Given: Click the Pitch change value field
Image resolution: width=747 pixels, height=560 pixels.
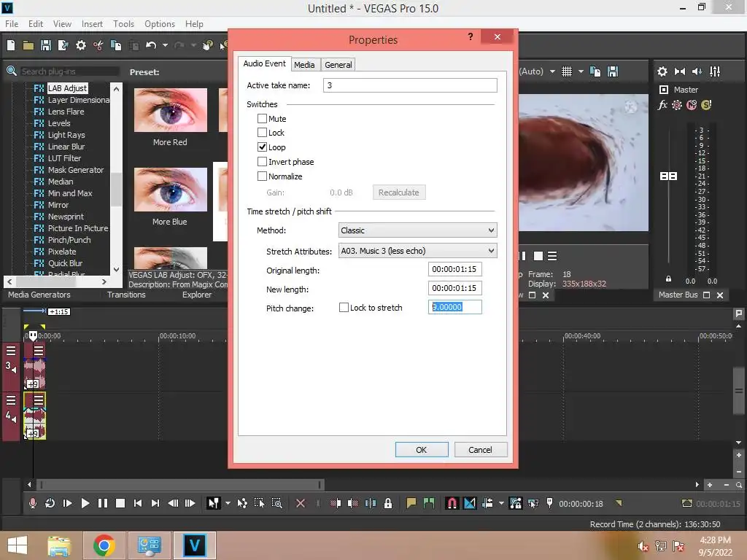Looking at the screenshot, I should [x=455, y=307].
